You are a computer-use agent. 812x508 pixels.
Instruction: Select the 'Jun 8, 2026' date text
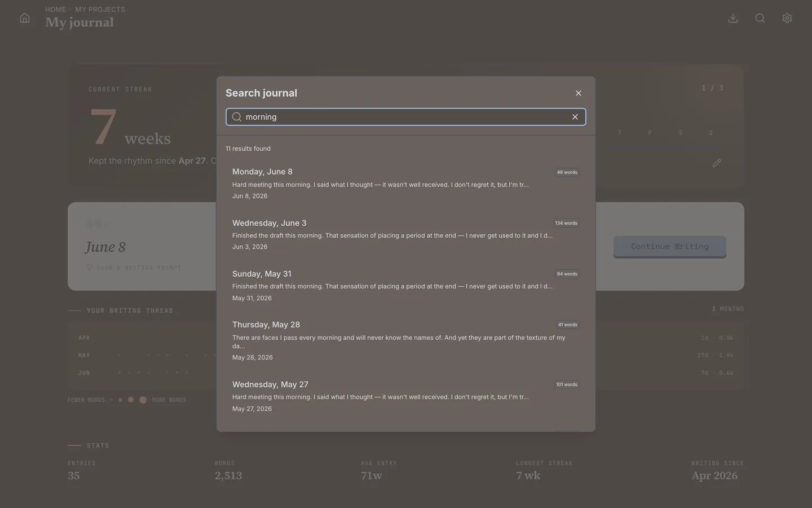tap(250, 196)
